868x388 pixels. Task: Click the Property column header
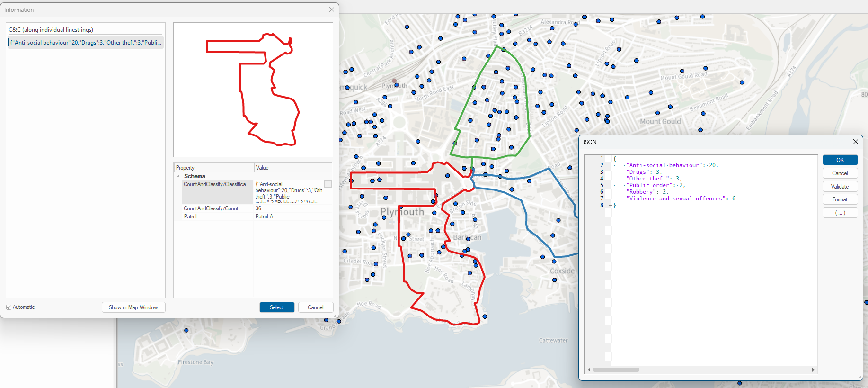point(213,168)
